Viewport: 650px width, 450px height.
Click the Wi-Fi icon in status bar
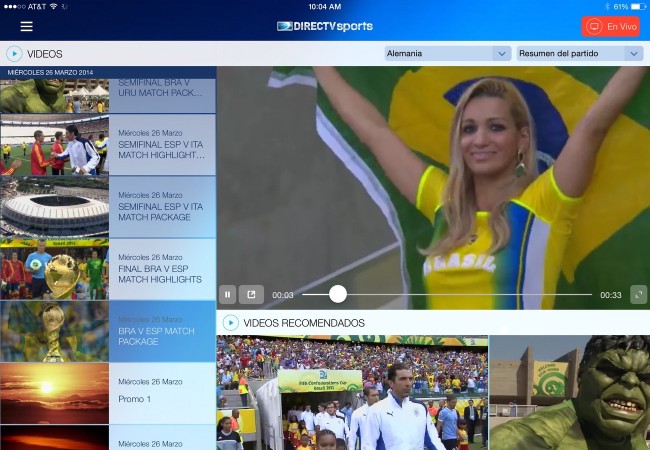[x=53, y=7]
